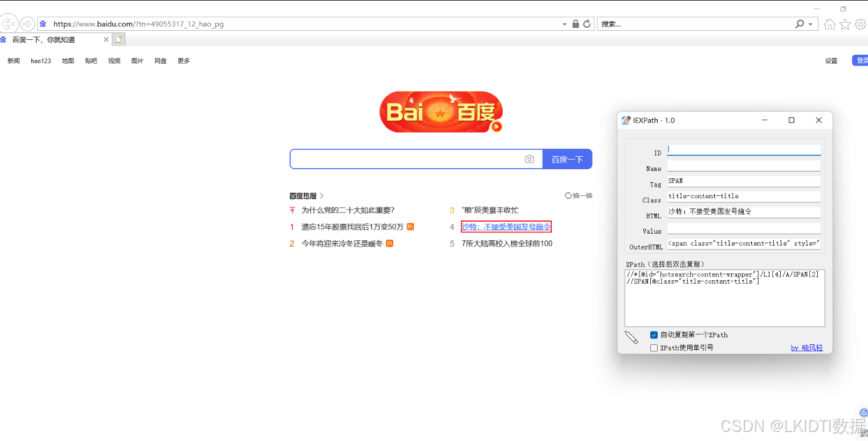The width and height of the screenshot is (868, 441).
Task: Click the play badge on Baidu logo
Action: pos(496,126)
